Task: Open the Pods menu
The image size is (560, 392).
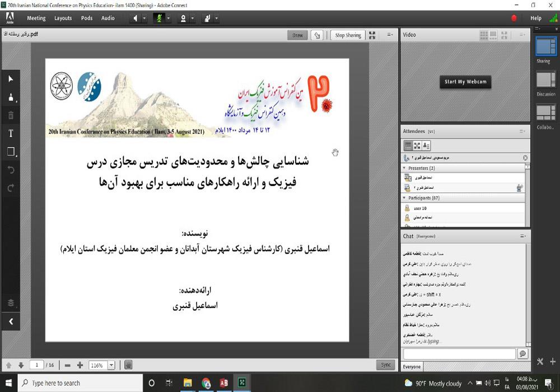Action: click(87, 18)
